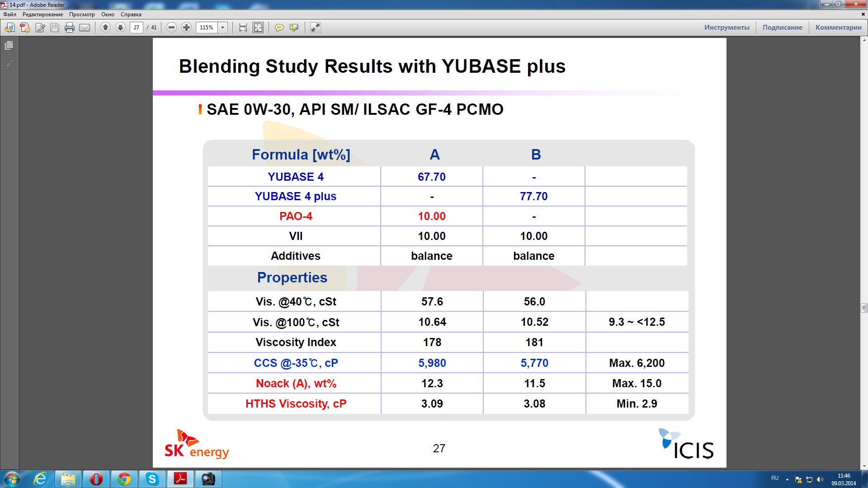Add a sticky note comment icon
This screenshot has height=488, width=868.
[x=279, y=28]
